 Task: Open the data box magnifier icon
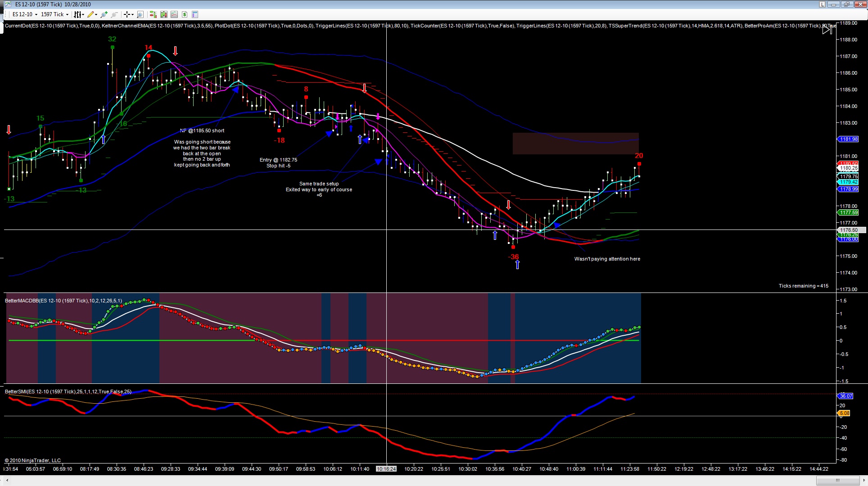pos(140,14)
